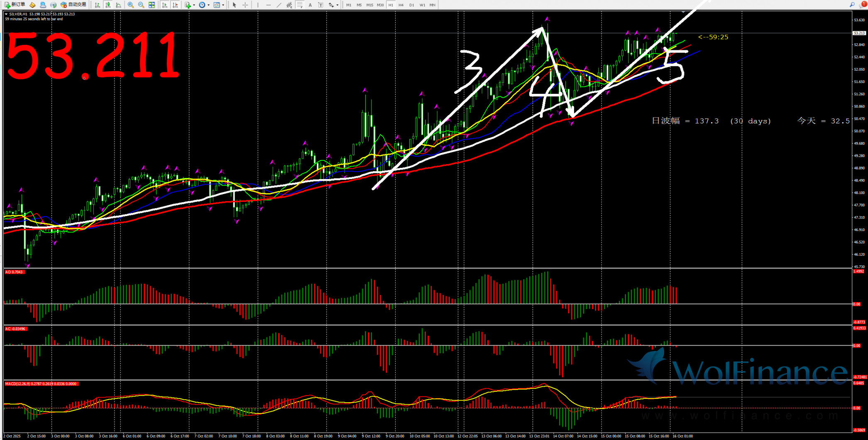Open the chart templates dropdown

click(223, 5)
